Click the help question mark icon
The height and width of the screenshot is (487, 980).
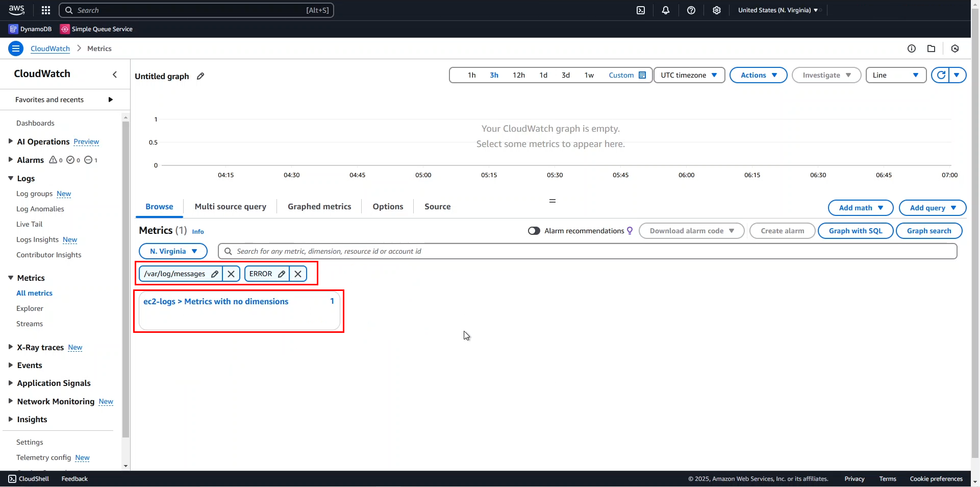tap(691, 10)
